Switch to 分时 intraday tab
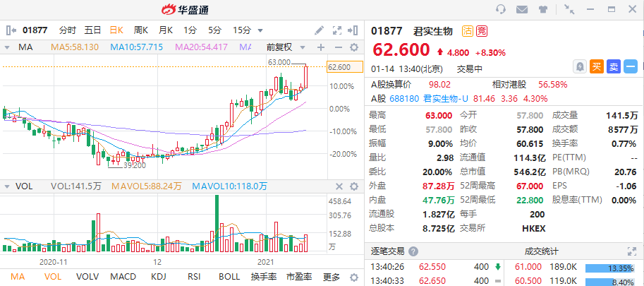644x286 pixels. tap(68, 30)
